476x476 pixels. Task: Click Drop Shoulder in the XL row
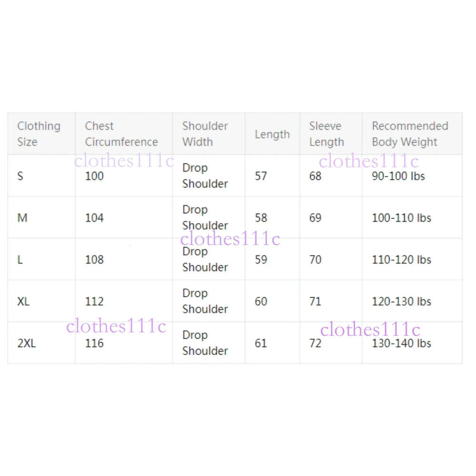[x=205, y=301]
